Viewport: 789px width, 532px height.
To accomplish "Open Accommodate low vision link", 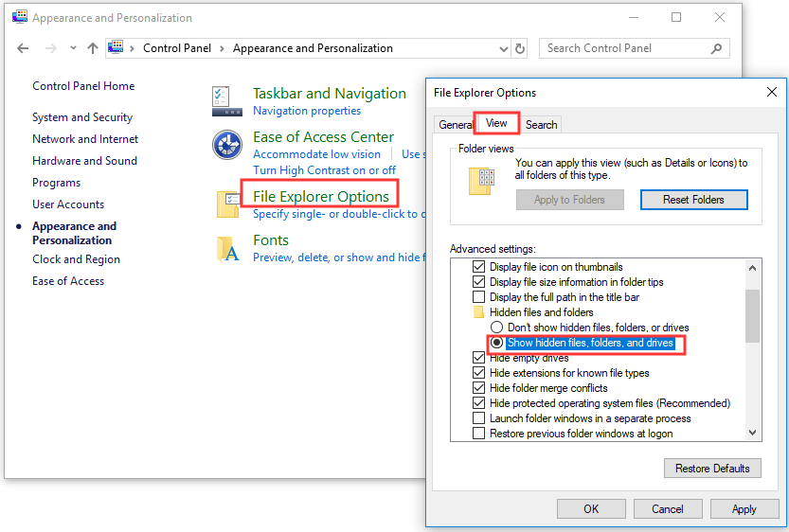I will tap(317, 154).
